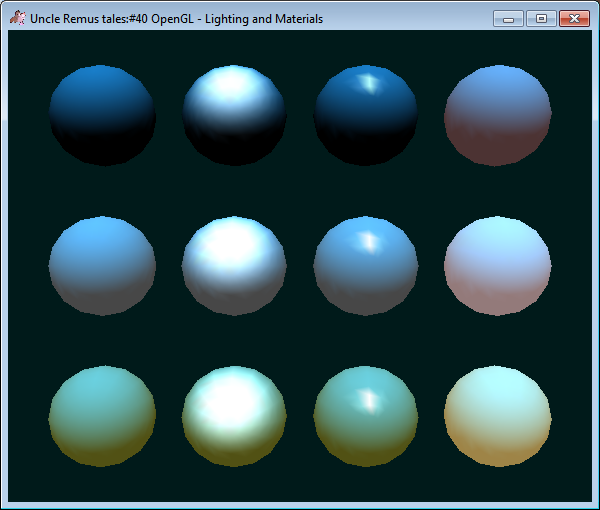The height and width of the screenshot is (510, 600).
Task: Click middle-row blue sphere with small sharp highlight
Action: click(366, 265)
